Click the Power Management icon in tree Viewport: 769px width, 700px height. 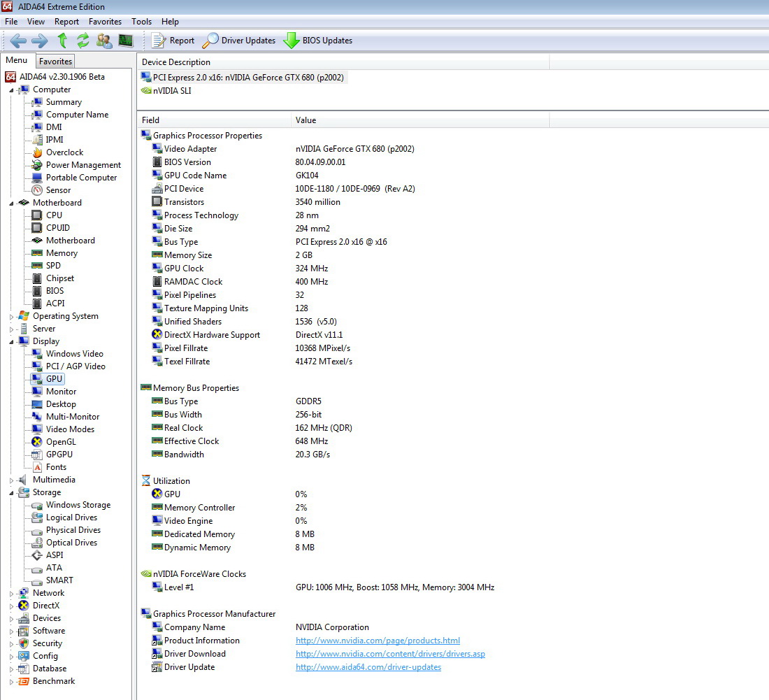click(37, 165)
